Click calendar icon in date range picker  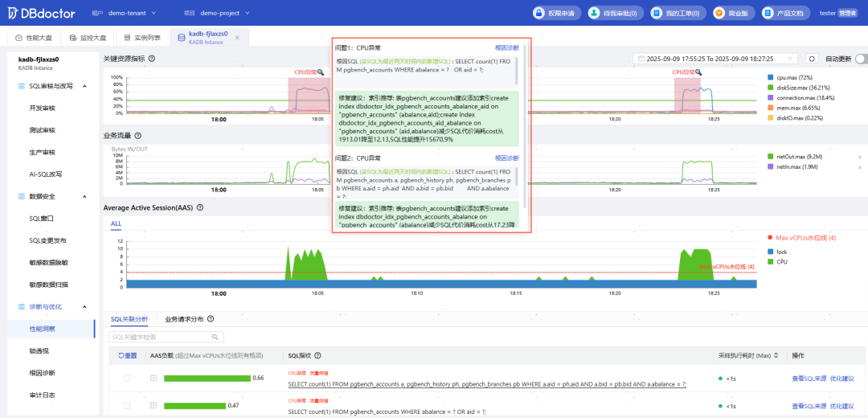point(641,58)
